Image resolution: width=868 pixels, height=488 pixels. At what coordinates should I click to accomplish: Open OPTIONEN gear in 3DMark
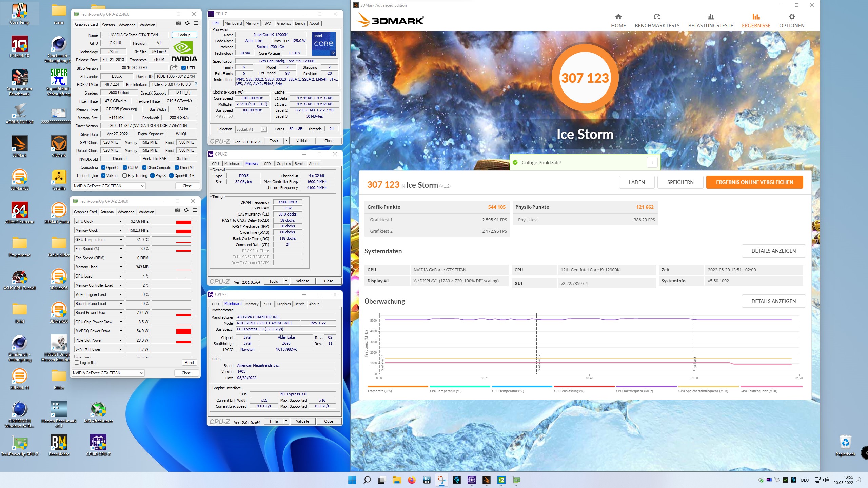coord(791,21)
